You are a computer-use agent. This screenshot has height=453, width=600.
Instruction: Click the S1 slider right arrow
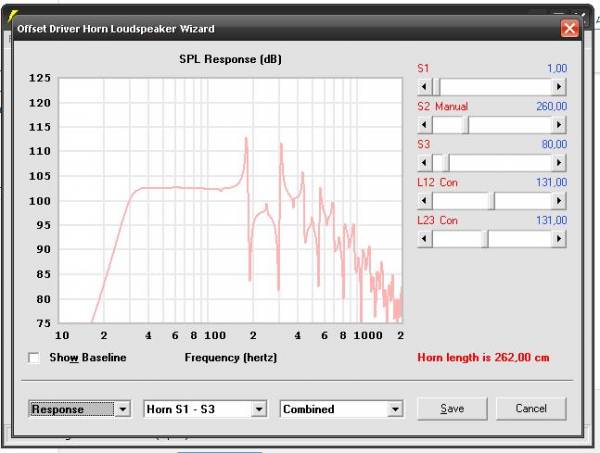(x=559, y=87)
